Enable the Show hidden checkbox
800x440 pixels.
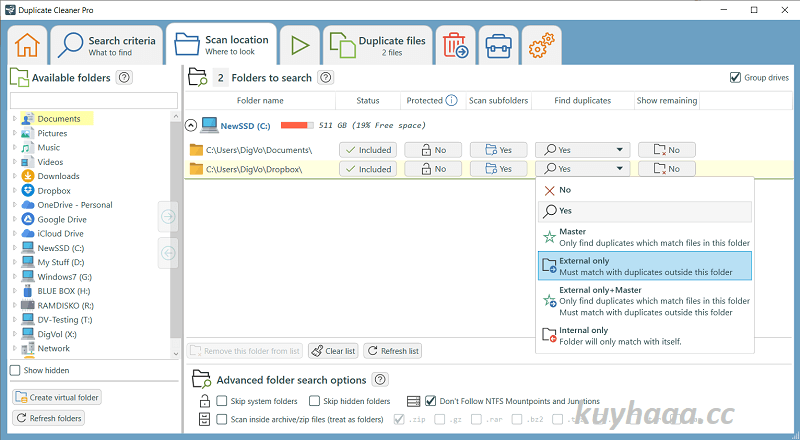(15, 370)
